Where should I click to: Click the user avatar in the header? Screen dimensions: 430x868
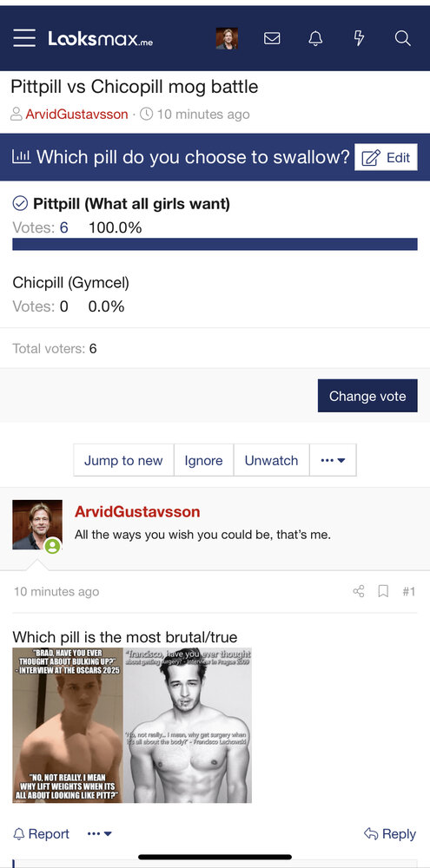[x=227, y=38]
